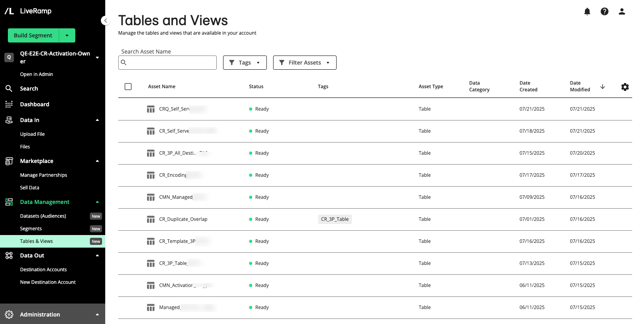Open the notifications bell icon

pyautogui.click(x=587, y=11)
